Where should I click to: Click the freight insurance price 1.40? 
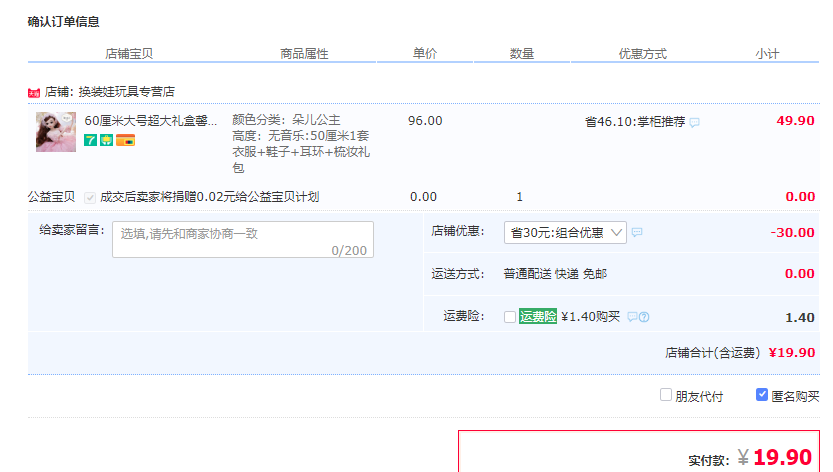[x=800, y=318]
